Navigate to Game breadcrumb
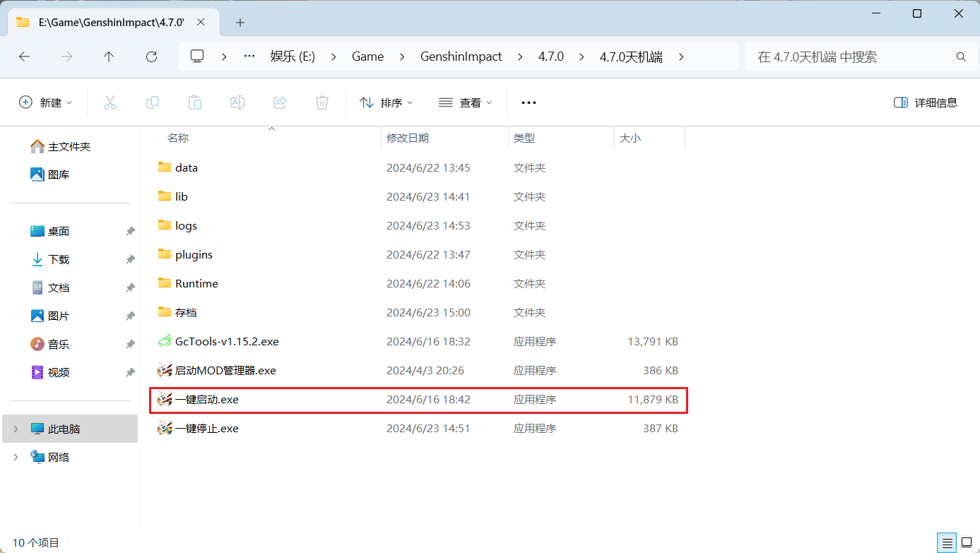The height and width of the screenshot is (553, 980). pos(368,57)
